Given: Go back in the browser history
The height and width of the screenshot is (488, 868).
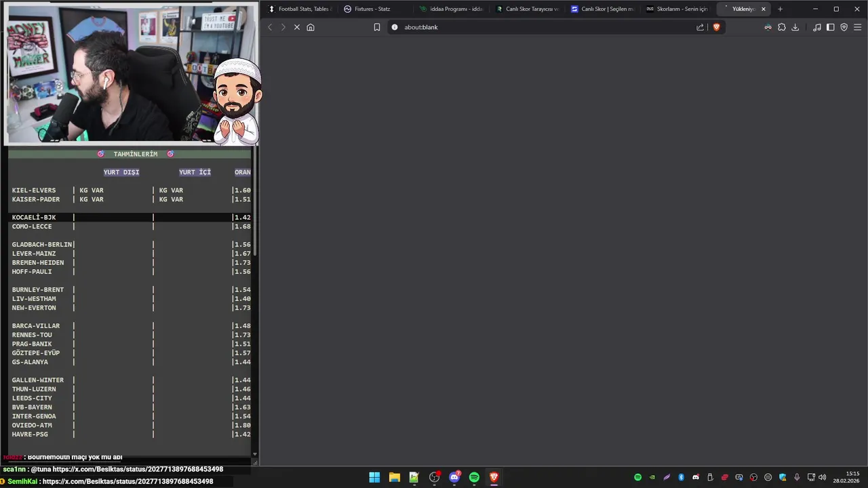Looking at the screenshot, I should point(270,27).
